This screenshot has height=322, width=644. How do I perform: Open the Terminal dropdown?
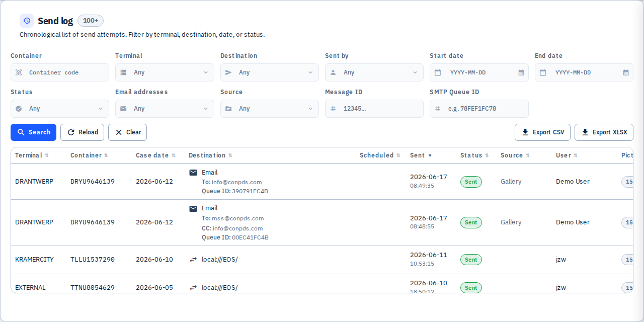coord(165,72)
